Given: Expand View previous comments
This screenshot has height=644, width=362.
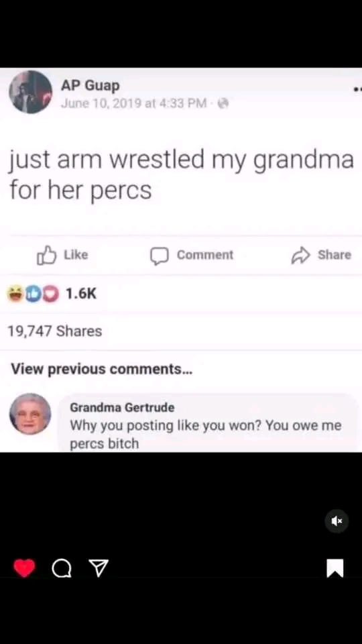Looking at the screenshot, I should click(101, 369).
